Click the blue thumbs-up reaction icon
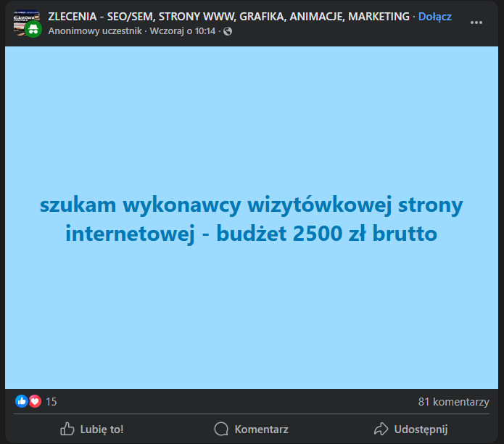Image resolution: width=504 pixels, height=444 pixels. (x=22, y=401)
